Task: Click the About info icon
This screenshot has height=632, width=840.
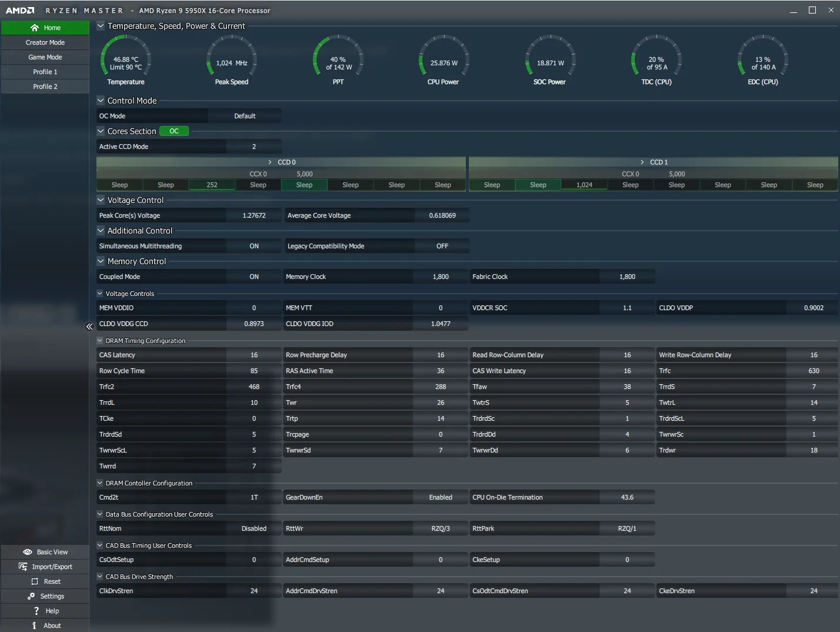Action: [x=34, y=626]
